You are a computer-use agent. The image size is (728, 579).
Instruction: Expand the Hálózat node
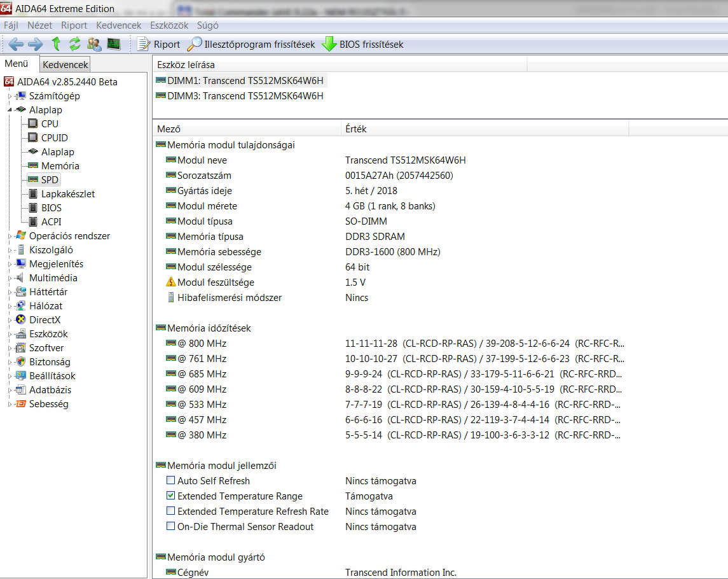click(x=10, y=306)
